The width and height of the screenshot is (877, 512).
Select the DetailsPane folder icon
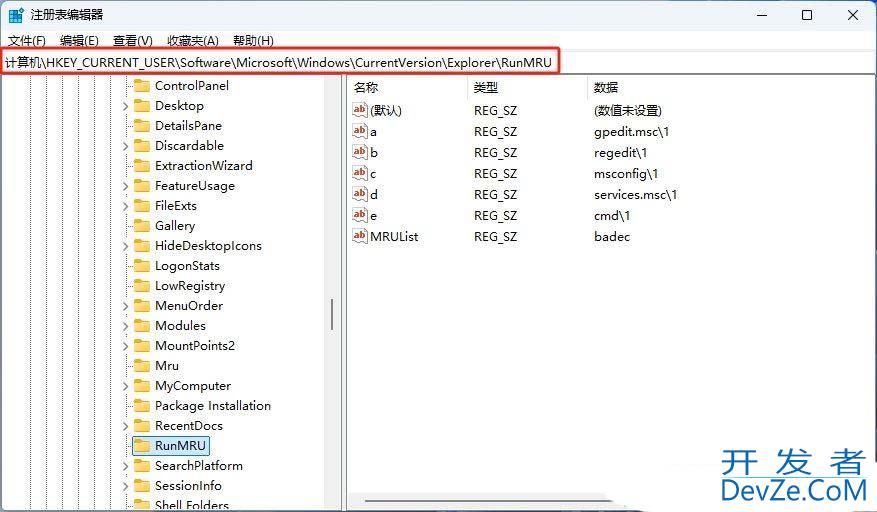tap(142, 126)
